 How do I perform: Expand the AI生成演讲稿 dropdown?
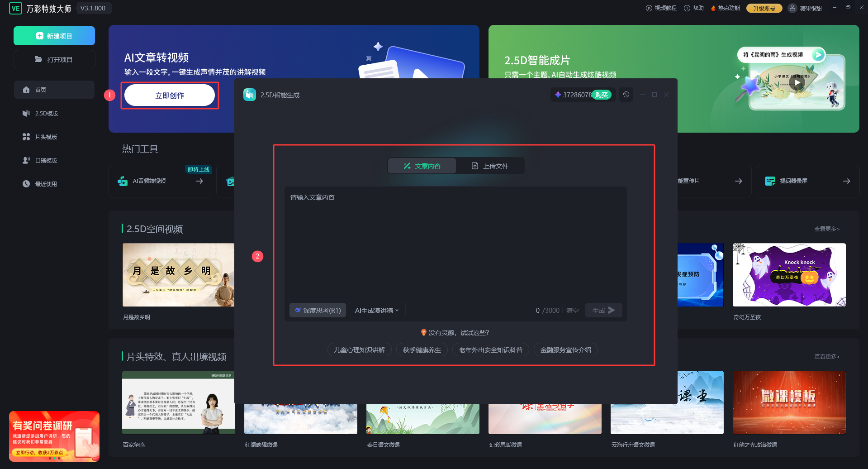[377, 311]
